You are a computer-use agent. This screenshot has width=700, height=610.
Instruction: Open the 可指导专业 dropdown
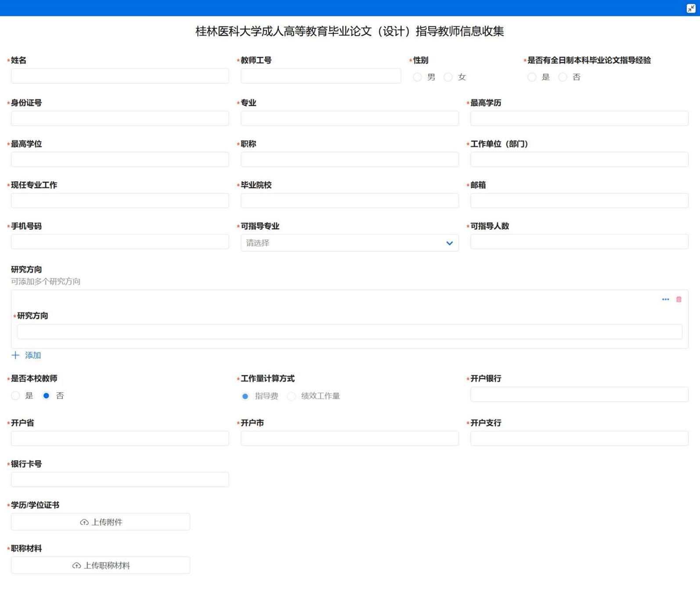[x=349, y=243]
